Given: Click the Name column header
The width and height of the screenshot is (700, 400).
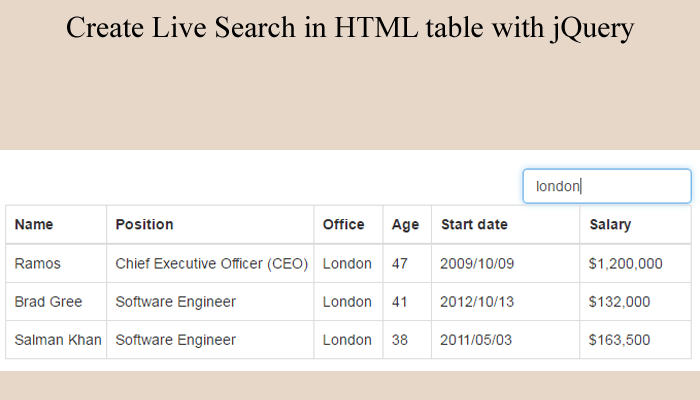Looking at the screenshot, I should (x=34, y=225).
